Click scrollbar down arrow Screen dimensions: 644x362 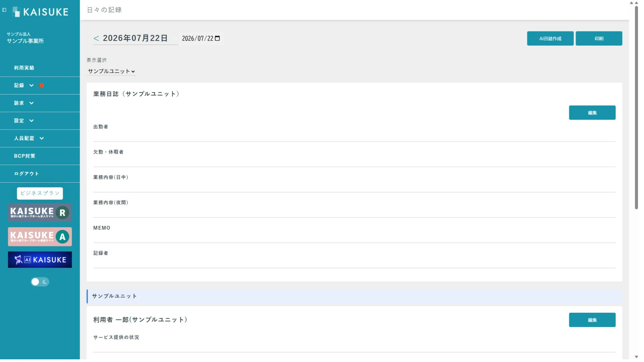point(636,357)
